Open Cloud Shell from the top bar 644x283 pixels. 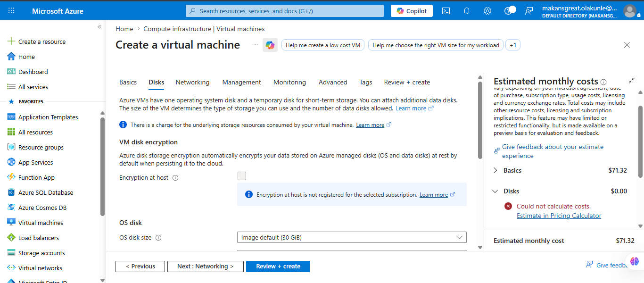446,10
